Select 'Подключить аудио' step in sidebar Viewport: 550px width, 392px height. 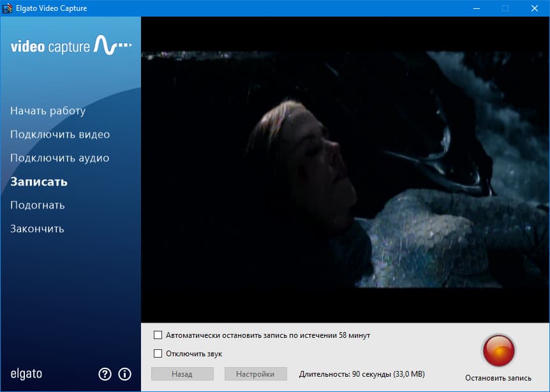click(59, 158)
